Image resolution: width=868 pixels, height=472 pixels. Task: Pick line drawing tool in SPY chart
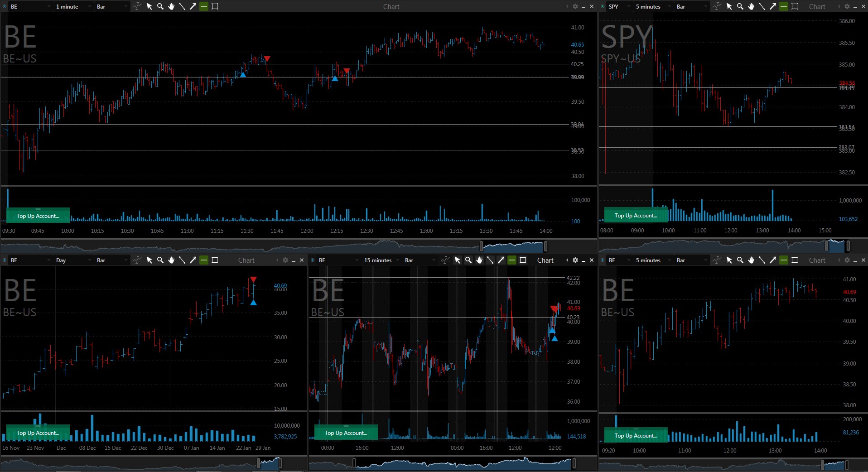[762, 6]
